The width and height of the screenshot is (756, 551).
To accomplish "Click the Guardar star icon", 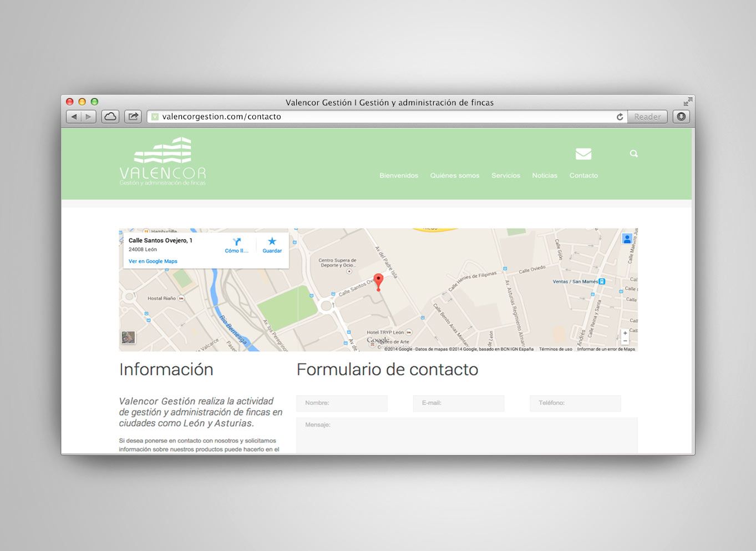I will click(x=272, y=241).
